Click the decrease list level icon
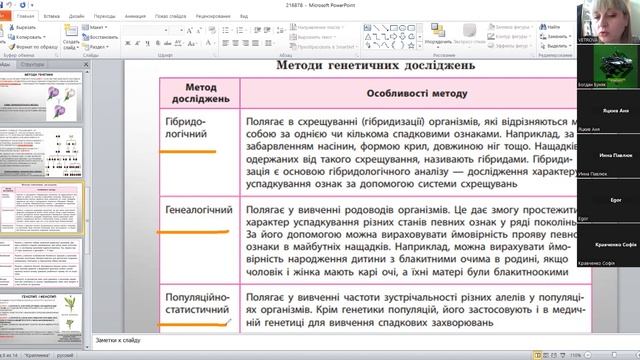This screenshot has width=640, height=360. point(257,30)
